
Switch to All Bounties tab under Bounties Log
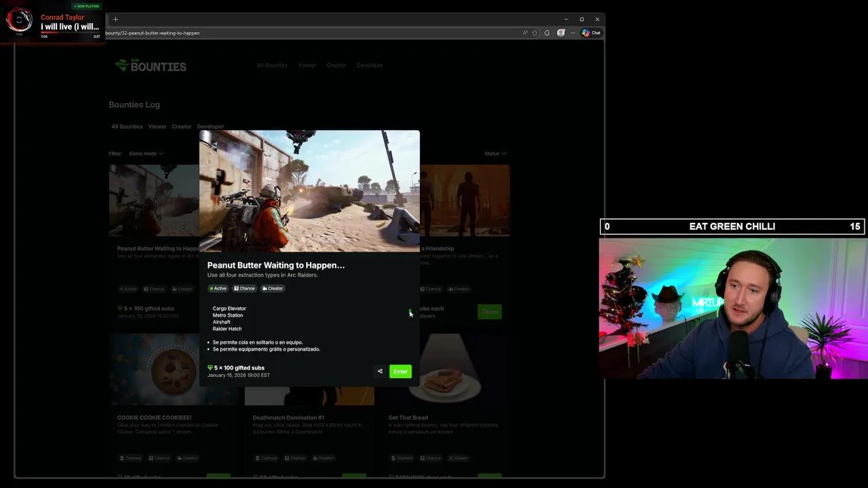(x=127, y=126)
